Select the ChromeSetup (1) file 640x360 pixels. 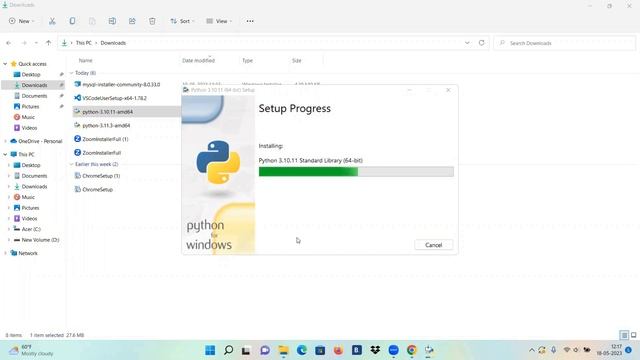pos(97,176)
